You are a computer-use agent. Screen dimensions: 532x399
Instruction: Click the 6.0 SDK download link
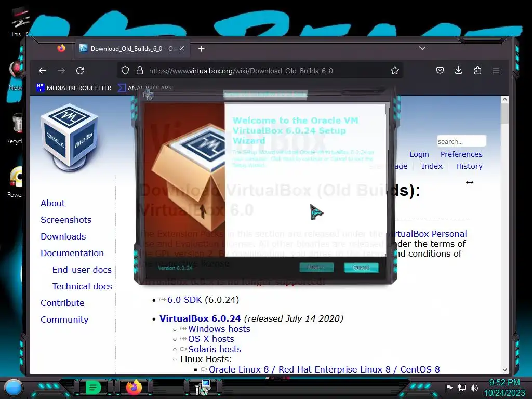184,300
